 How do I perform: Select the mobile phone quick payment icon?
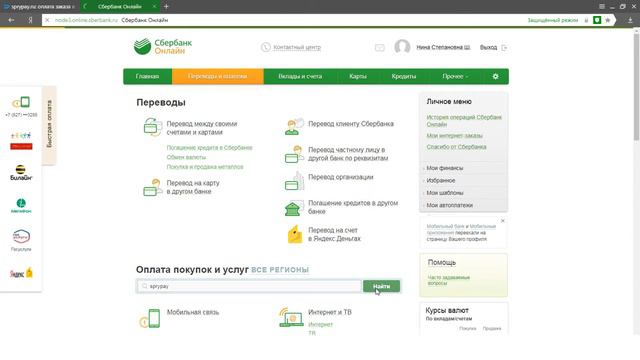point(21,102)
